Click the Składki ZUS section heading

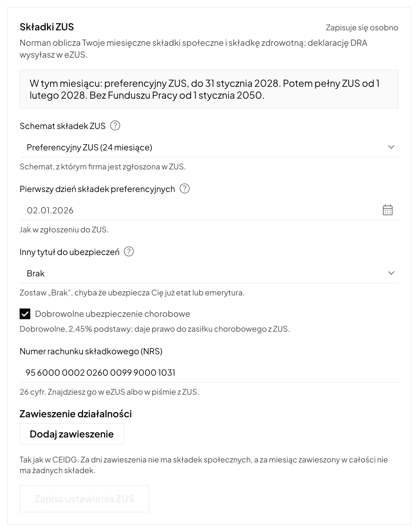(x=47, y=27)
